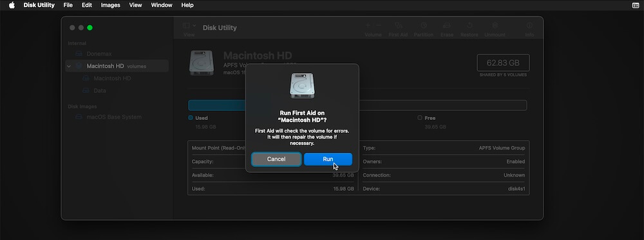Viewport: 644px width, 240px height.
Task: Click the 15.98 GB value under Used
Action: click(206, 127)
